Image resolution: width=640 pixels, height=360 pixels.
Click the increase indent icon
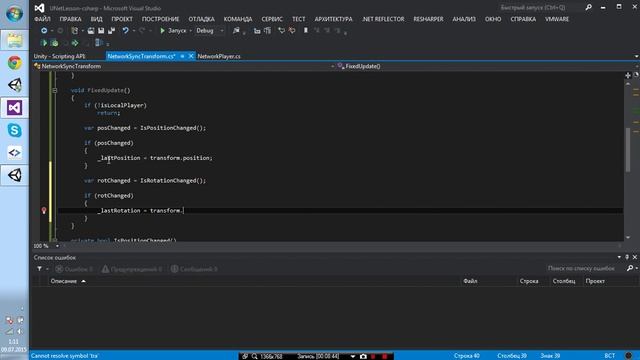tap(267, 31)
